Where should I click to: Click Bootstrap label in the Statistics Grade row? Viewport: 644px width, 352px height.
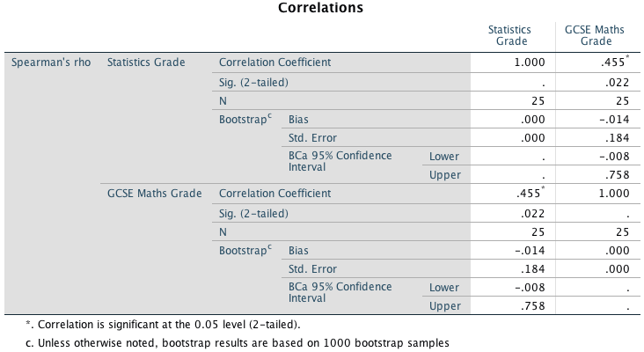[x=244, y=119]
